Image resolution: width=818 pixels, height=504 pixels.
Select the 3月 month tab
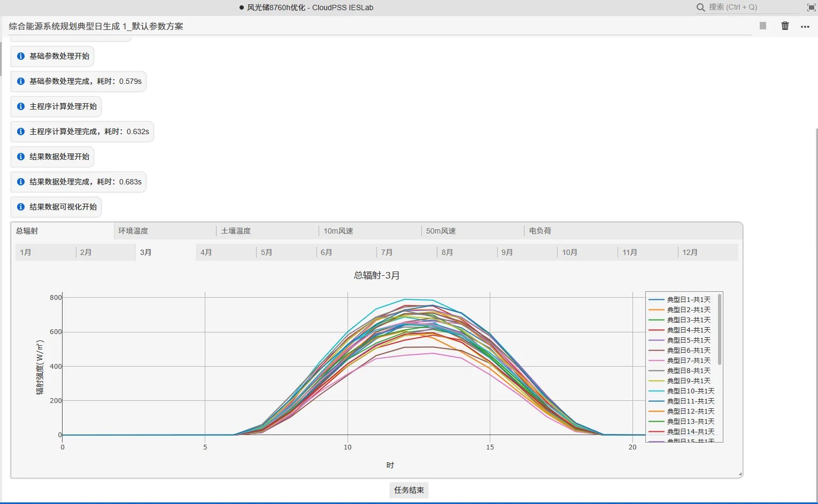(x=166, y=252)
